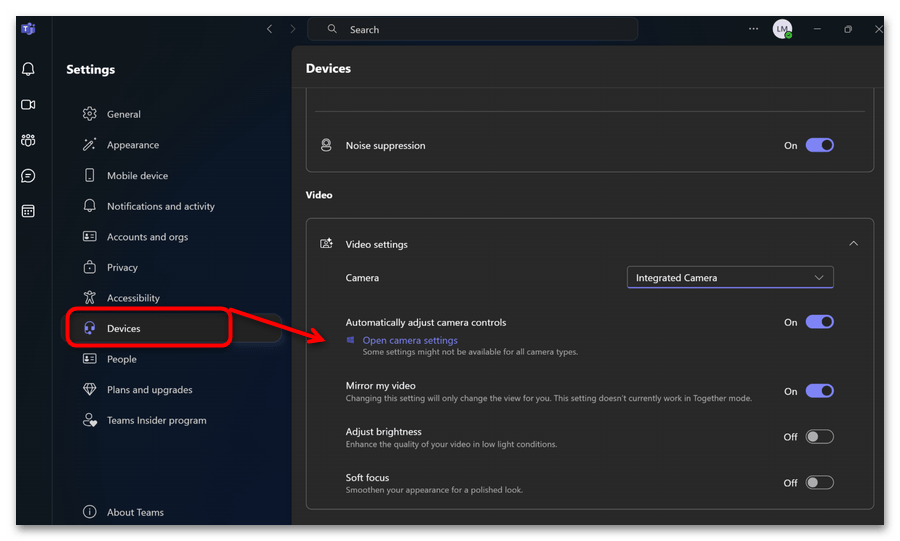Click the Adjust brightness label
The height and width of the screenshot is (541, 900).
click(x=383, y=431)
